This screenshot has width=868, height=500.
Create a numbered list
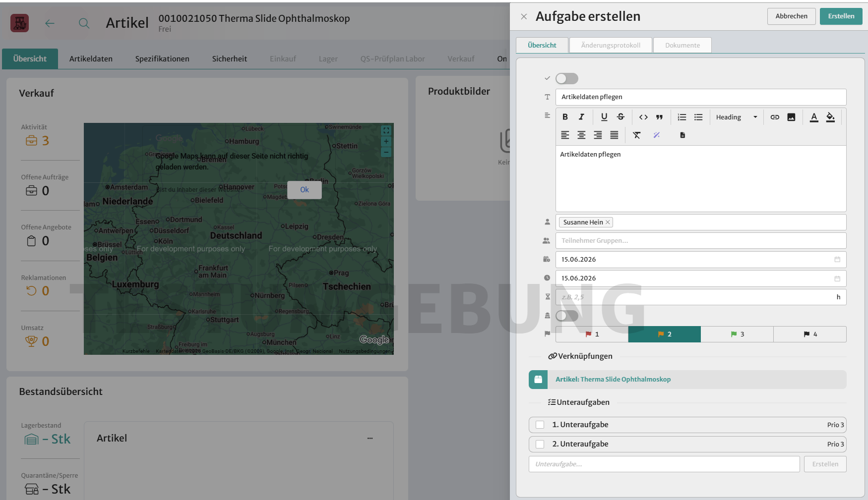(x=682, y=117)
